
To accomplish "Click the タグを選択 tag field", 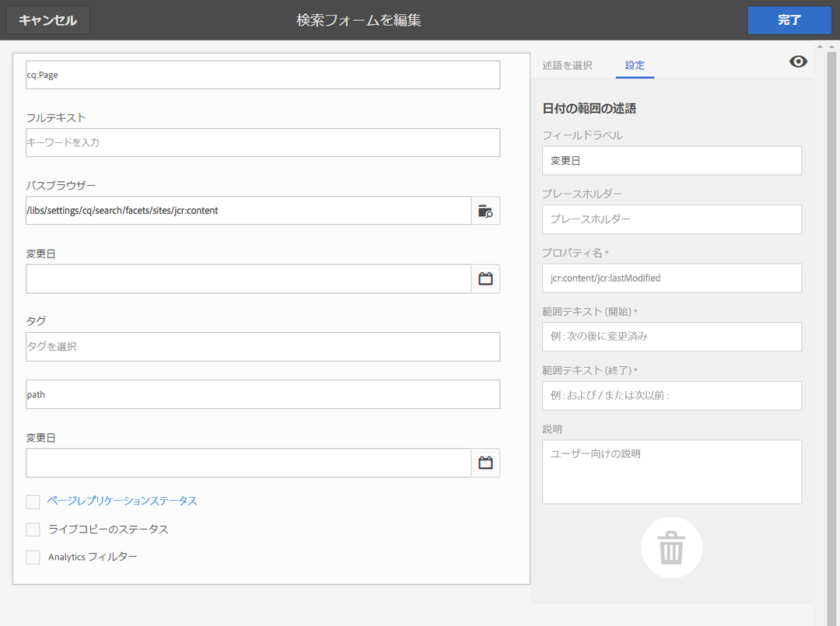I will 263,347.
